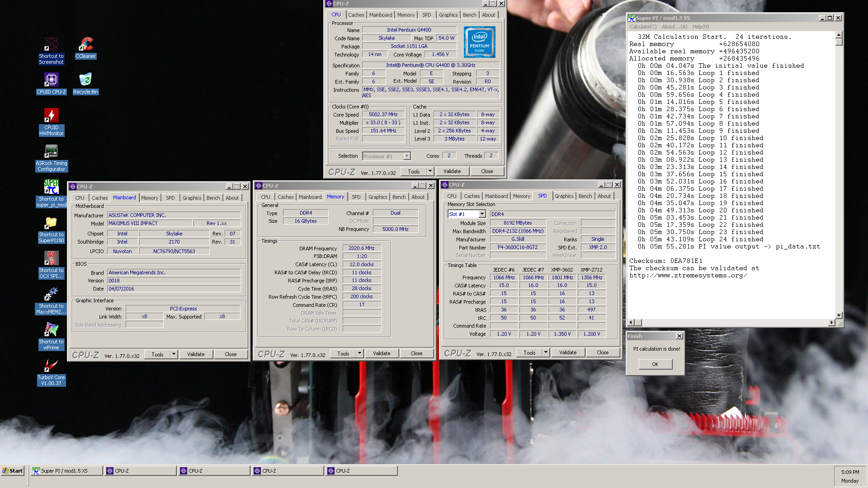Click the CPU-Z Memory window title icon
The width and height of the screenshot is (868, 488).
(x=259, y=185)
